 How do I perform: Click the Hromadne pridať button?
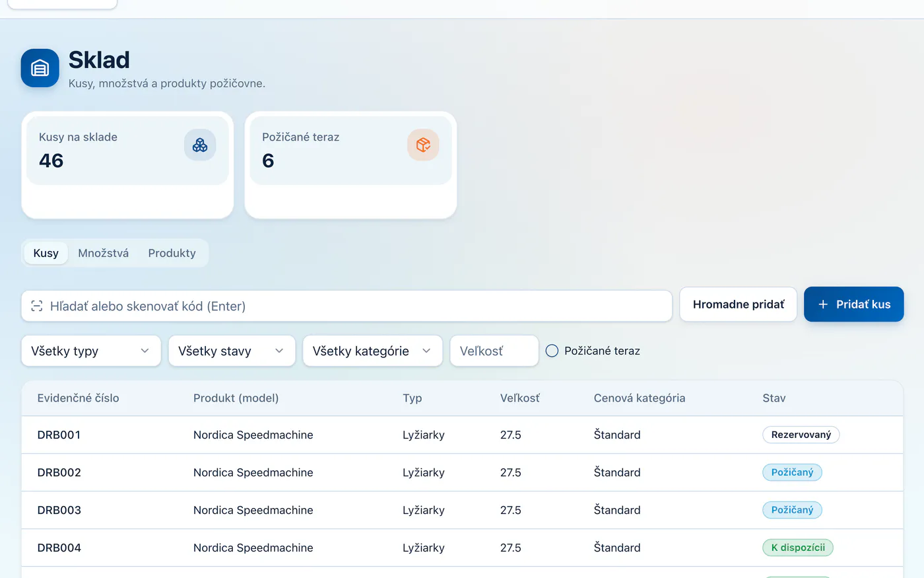[739, 305]
